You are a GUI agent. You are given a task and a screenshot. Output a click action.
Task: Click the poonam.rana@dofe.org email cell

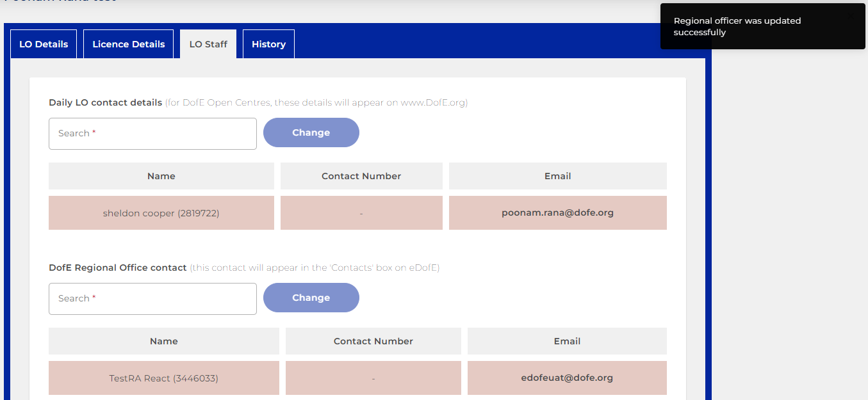557,213
